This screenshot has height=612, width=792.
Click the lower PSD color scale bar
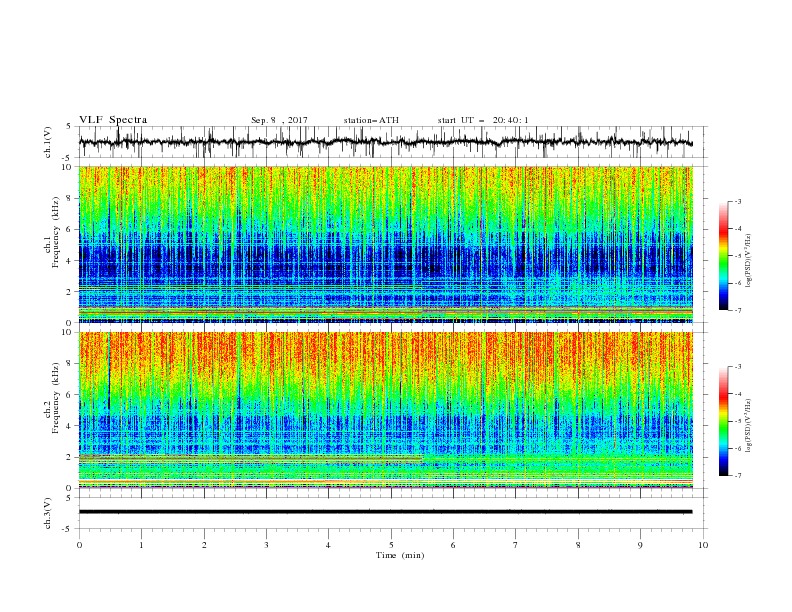coord(723,421)
